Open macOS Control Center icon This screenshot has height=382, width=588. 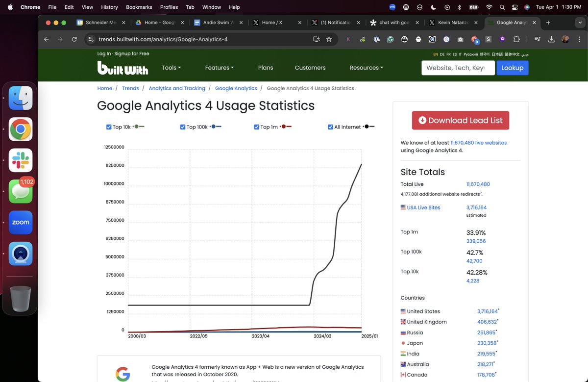click(514, 7)
